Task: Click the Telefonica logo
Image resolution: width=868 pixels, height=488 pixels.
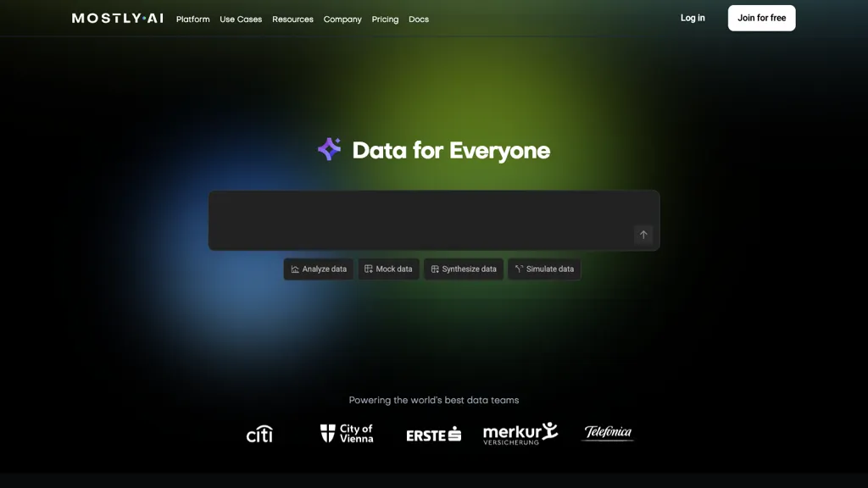Action: click(607, 433)
